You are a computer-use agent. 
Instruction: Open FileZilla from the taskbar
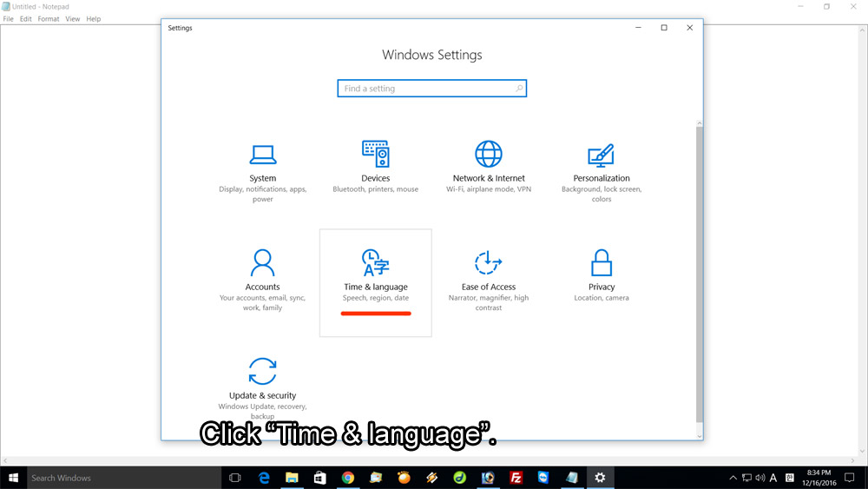coord(516,478)
